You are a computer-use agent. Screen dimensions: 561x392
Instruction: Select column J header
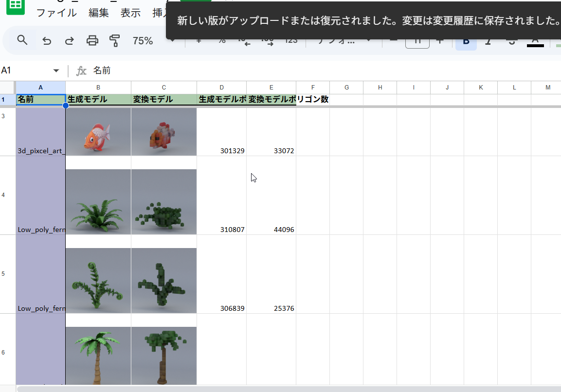tap(447, 87)
